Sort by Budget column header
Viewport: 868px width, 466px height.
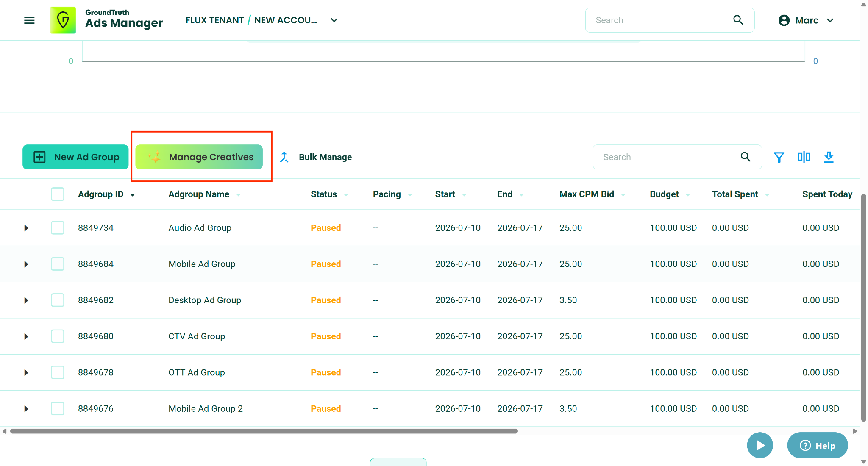[x=670, y=194]
